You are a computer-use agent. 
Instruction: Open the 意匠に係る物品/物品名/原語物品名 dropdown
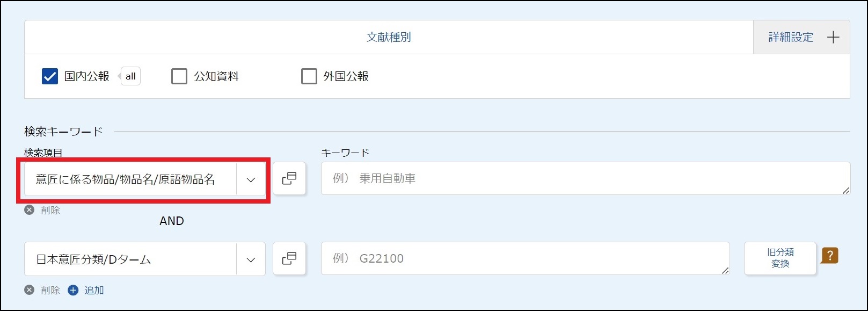point(251,180)
